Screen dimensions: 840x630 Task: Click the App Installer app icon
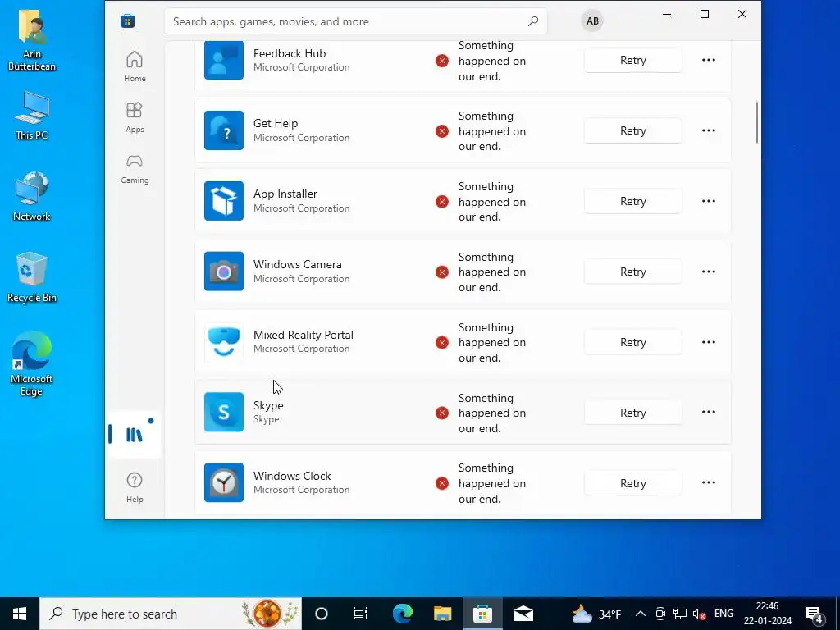point(224,201)
